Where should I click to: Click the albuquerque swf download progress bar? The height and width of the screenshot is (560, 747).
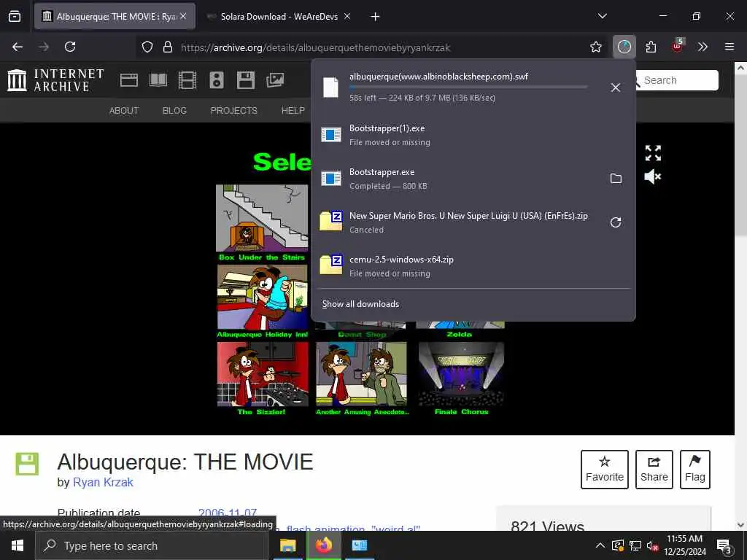(468, 87)
